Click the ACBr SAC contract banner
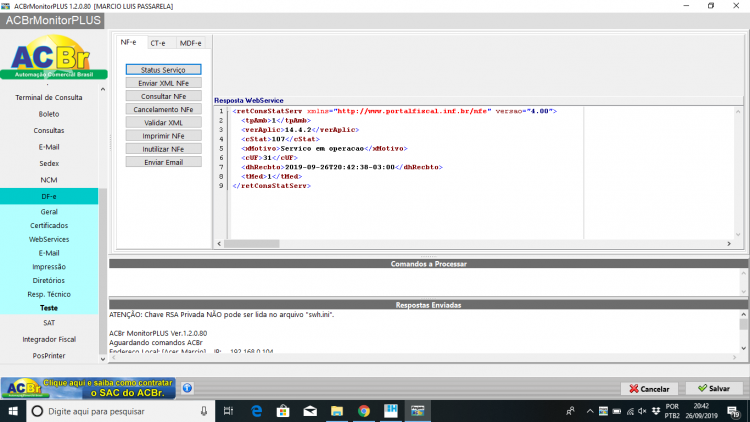750x422 pixels. (88, 388)
